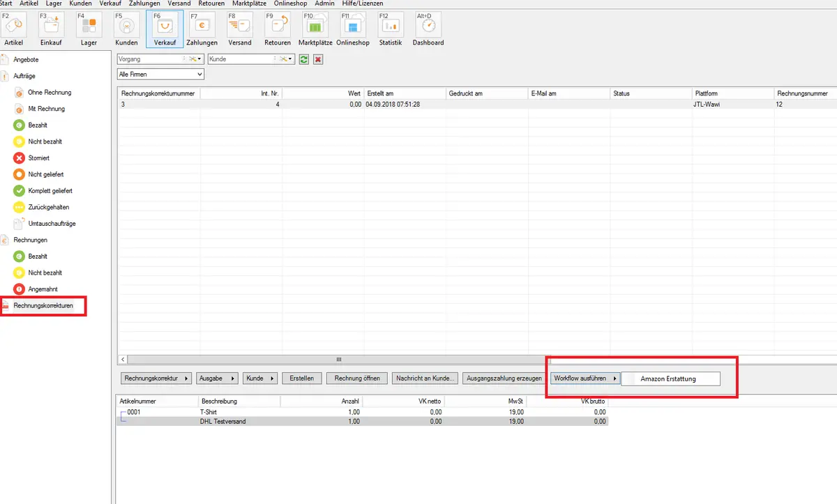Select Aufträge in the sidebar
Image resolution: width=837 pixels, height=504 pixels.
(24, 75)
